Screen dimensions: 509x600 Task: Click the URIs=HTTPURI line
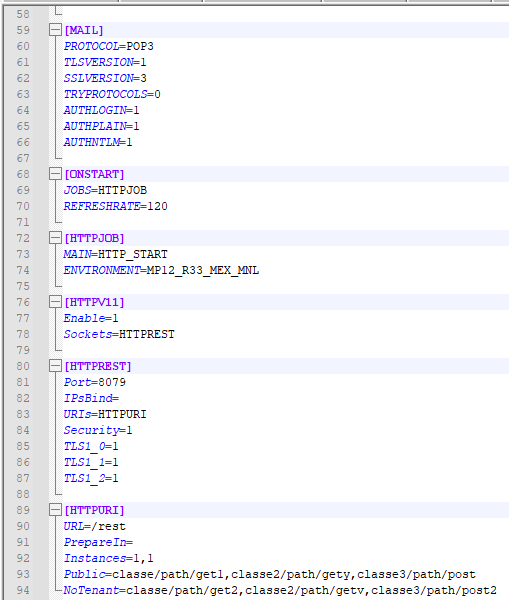click(x=105, y=414)
